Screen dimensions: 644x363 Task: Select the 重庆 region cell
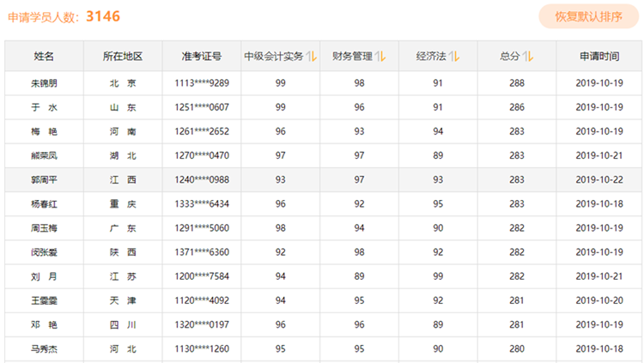point(122,204)
